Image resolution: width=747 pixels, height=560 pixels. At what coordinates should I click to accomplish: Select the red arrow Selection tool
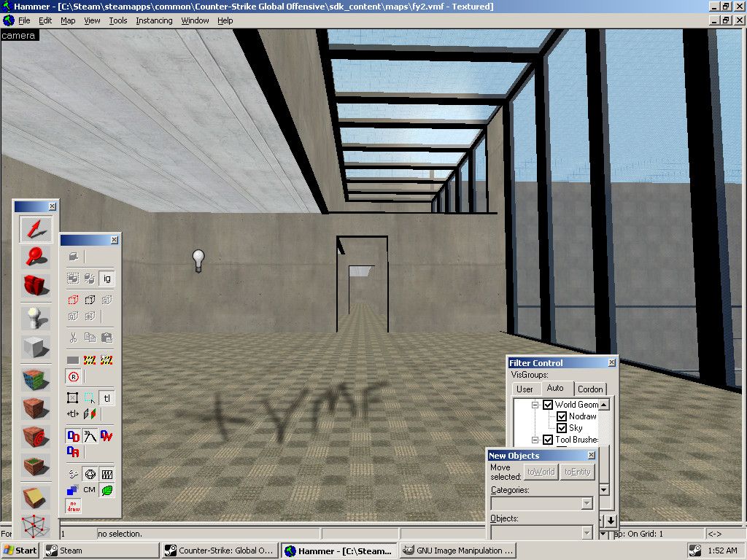tap(36, 229)
